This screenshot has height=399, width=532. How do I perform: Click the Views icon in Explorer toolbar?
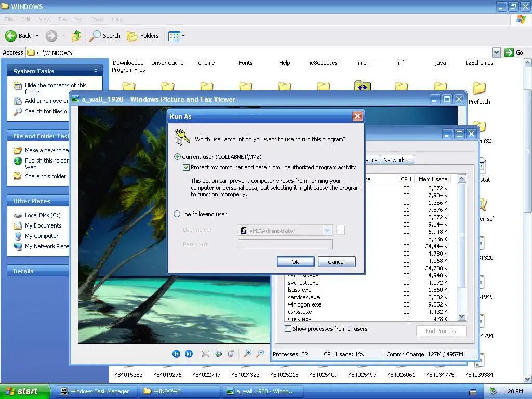(x=174, y=36)
